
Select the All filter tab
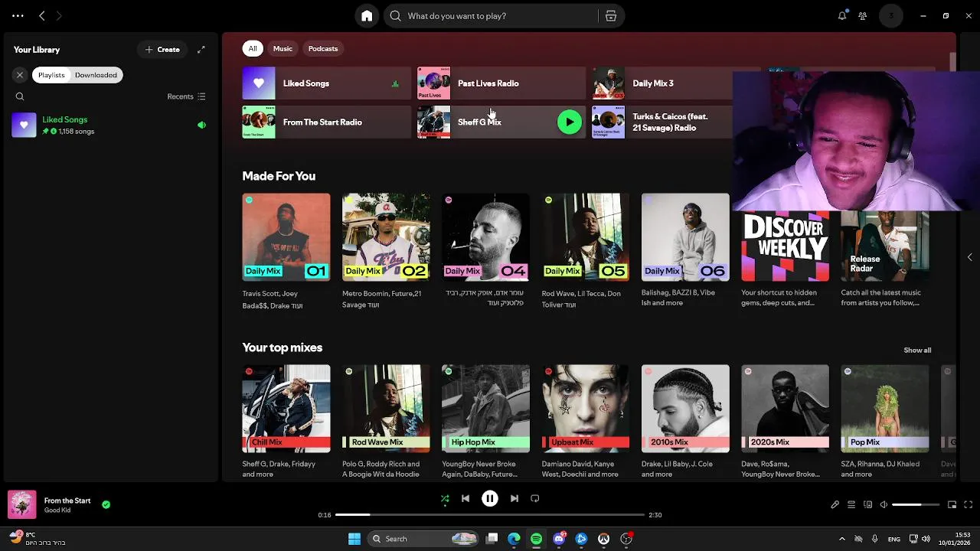tap(253, 48)
